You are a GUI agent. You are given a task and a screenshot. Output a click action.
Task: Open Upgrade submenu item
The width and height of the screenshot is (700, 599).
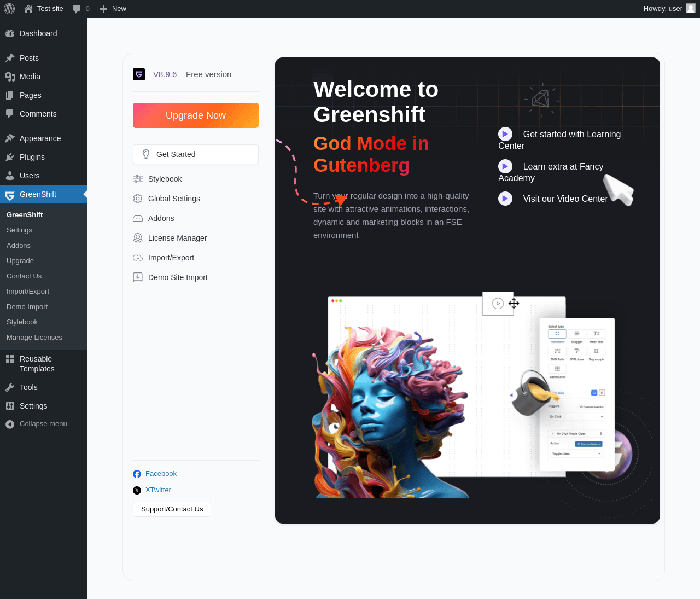[20, 261]
